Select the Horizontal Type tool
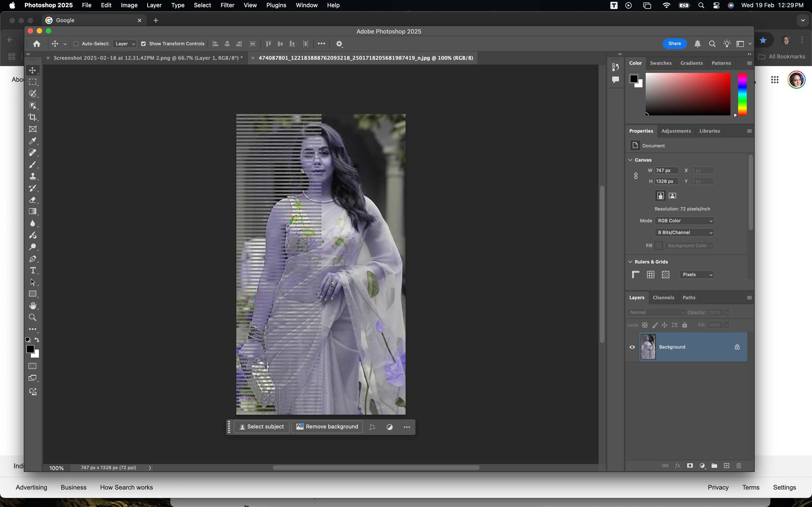The width and height of the screenshot is (812, 507). pyautogui.click(x=33, y=271)
